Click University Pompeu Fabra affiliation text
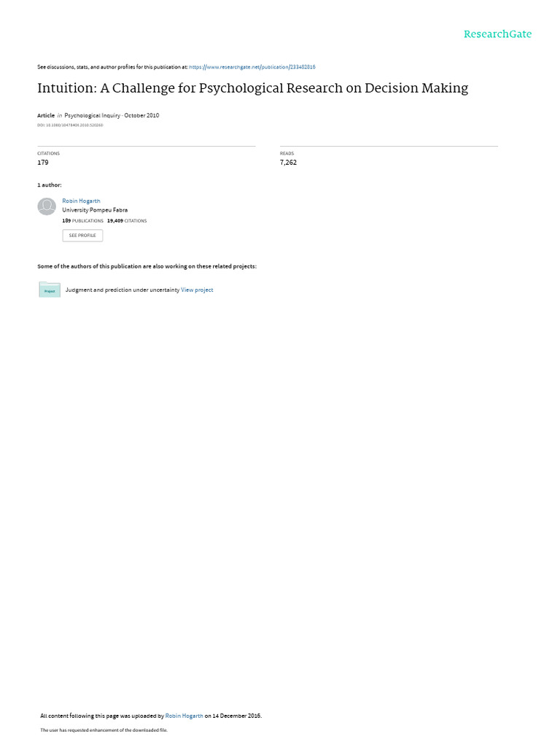The width and height of the screenshot is (560, 747). 95,210
